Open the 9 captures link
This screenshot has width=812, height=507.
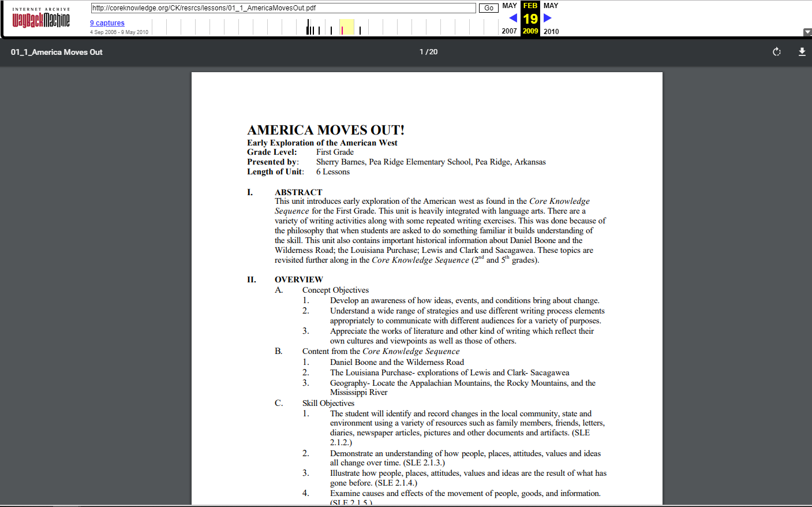[107, 23]
